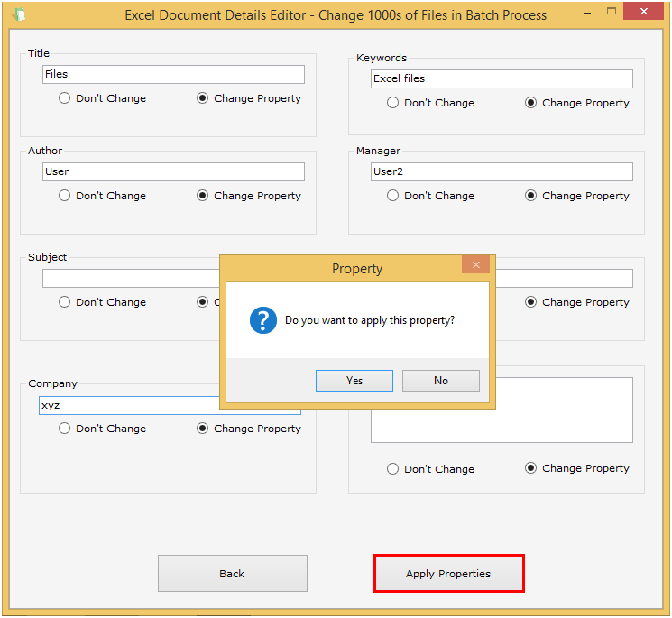
Task: Maximize the Excel Document Details Editor window
Action: tap(612, 12)
